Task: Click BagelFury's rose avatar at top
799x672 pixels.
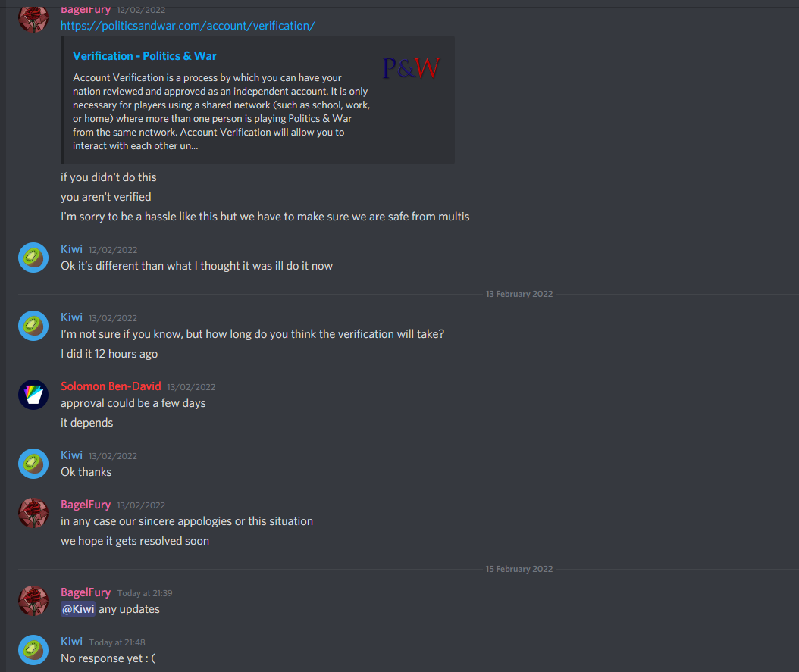Action: coord(33,18)
